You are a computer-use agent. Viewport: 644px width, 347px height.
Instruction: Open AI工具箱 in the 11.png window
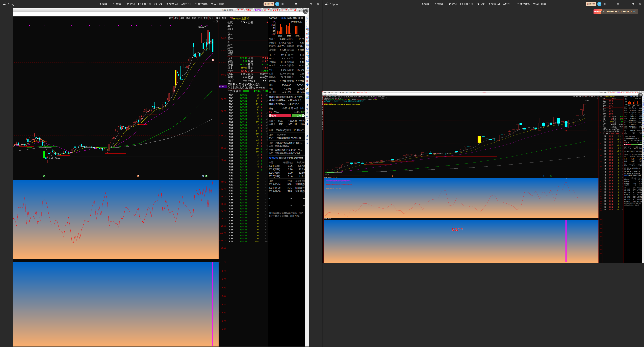pyautogui.click(x=539, y=4)
